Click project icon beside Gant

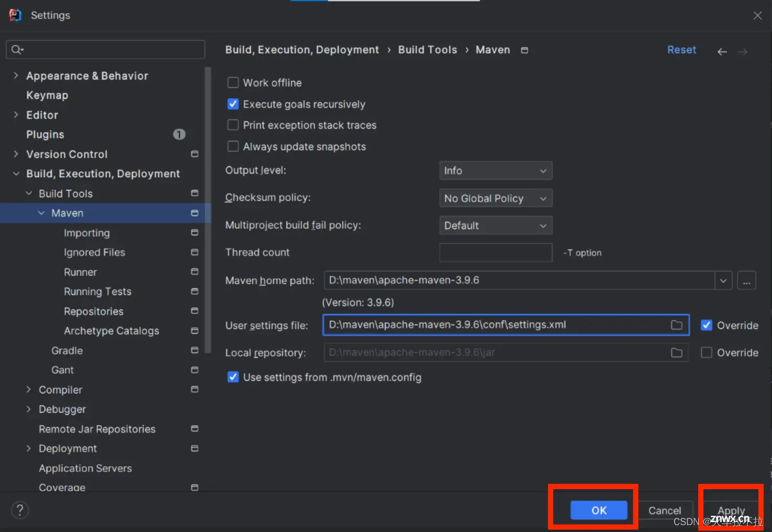pyautogui.click(x=195, y=370)
